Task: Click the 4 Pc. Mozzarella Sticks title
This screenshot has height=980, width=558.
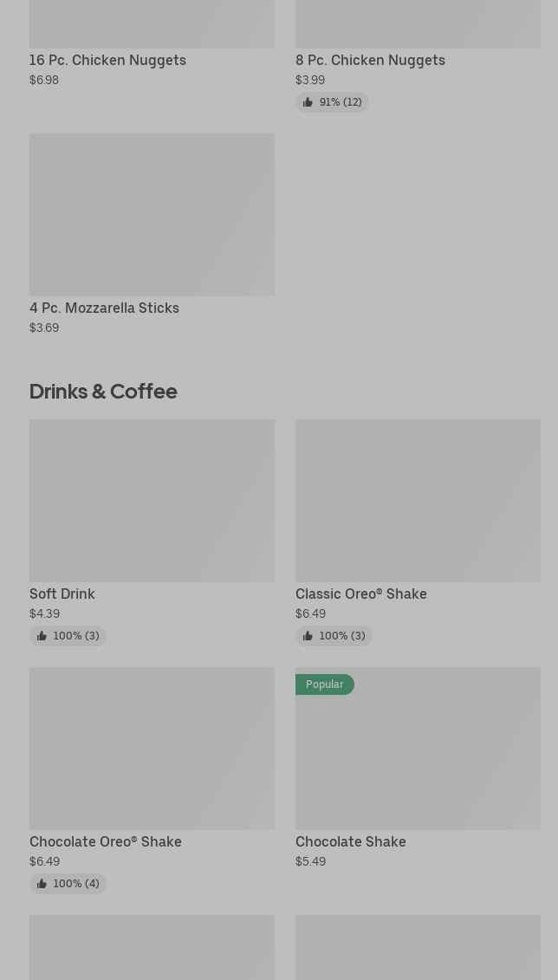Action: point(104,308)
